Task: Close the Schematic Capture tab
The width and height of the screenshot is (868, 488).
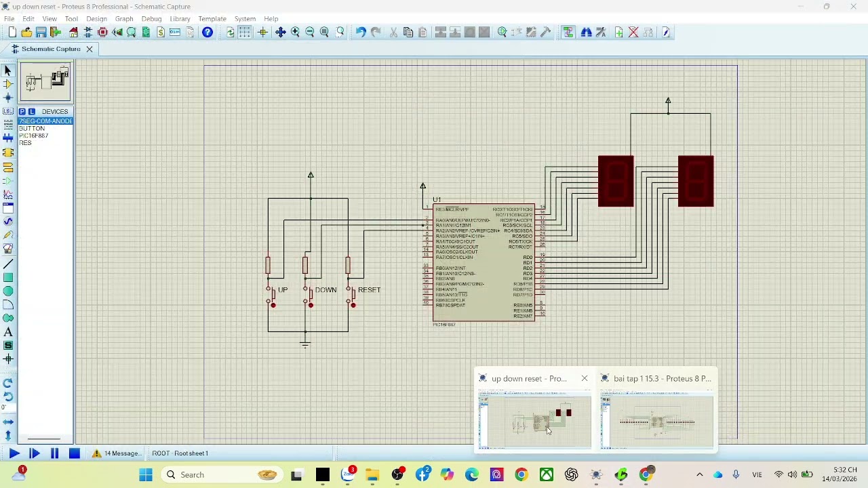Action: pos(89,49)
